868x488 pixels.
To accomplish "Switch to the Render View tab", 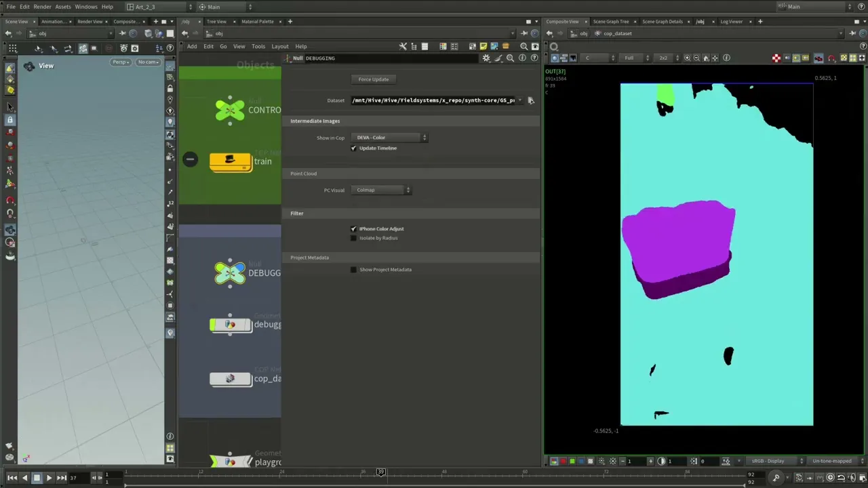I will coord(90,22).
